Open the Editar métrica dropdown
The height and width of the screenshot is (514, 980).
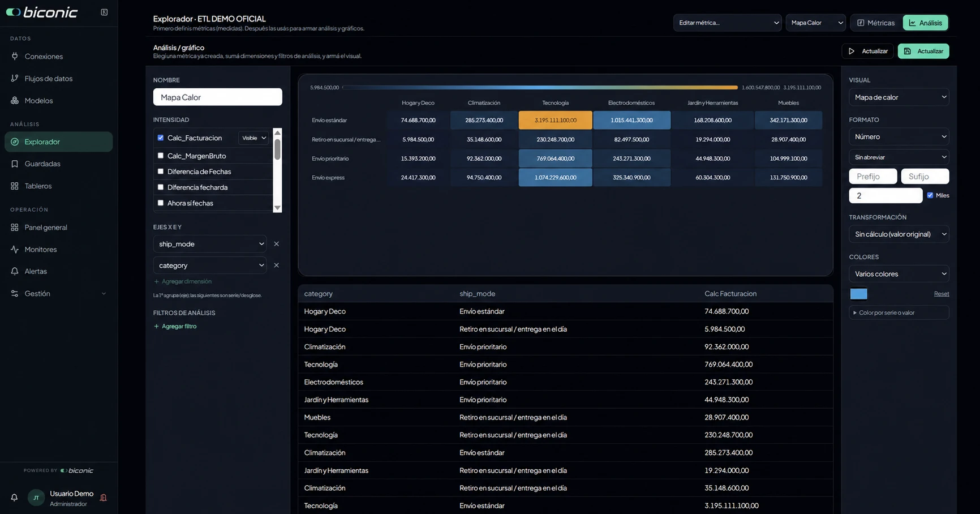[727, 23]
